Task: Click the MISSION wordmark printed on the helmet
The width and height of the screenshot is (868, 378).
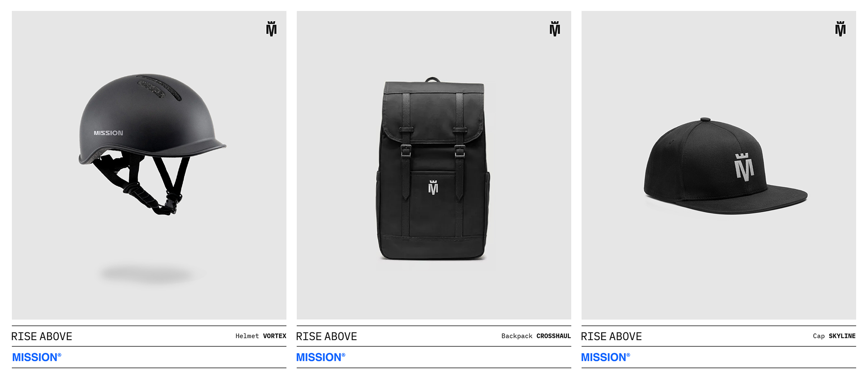Action: pos(108,133)
